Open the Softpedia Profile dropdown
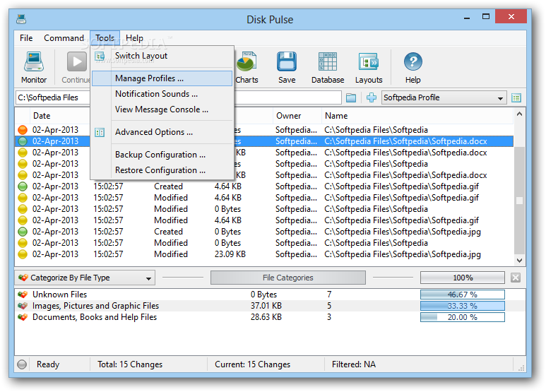 pyautogui.click(x=444, y=98)
